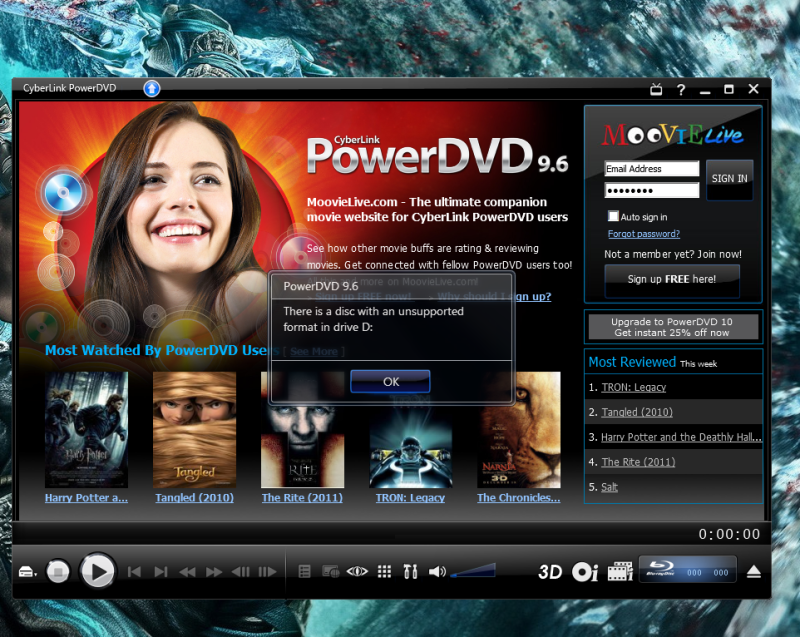This screenshot has height=637, width=800.
Task: Open the disc menu list icon
Action: tap(305, 572)
